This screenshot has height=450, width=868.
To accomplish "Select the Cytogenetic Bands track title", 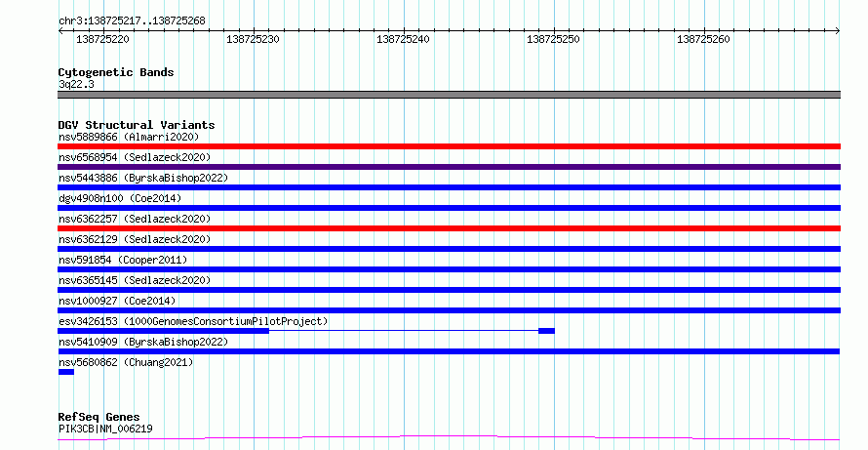I will 116,72.
